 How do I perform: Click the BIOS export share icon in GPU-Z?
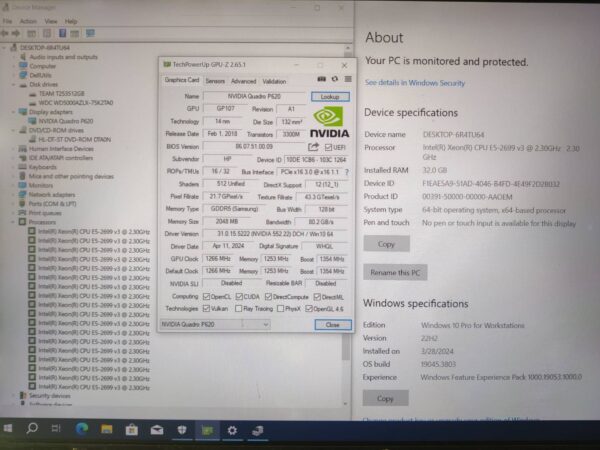(x=313, y=147)
